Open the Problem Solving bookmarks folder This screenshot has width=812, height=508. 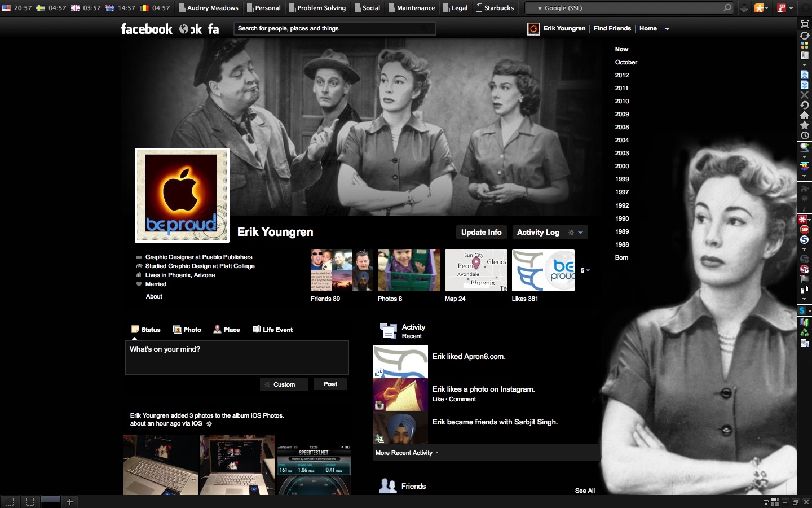(x=317, y=8)
